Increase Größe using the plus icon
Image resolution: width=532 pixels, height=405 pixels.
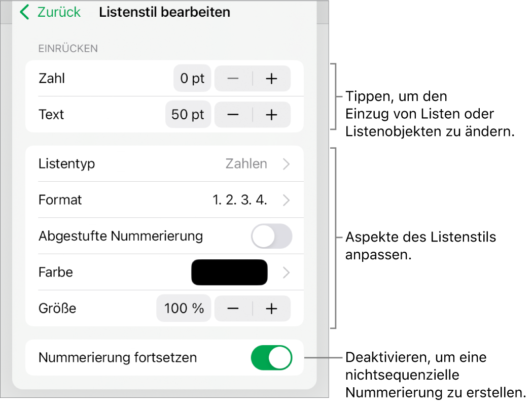click(x=272, y=309)
